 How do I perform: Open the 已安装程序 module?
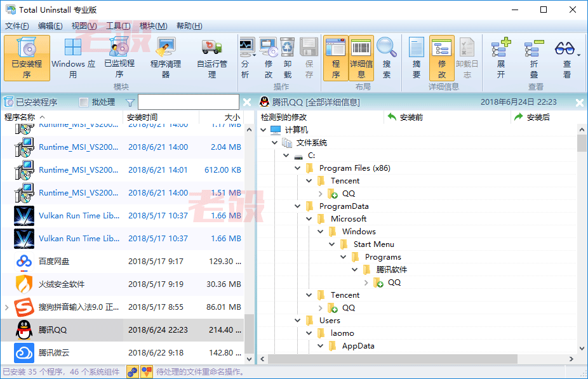click(27, 58)
